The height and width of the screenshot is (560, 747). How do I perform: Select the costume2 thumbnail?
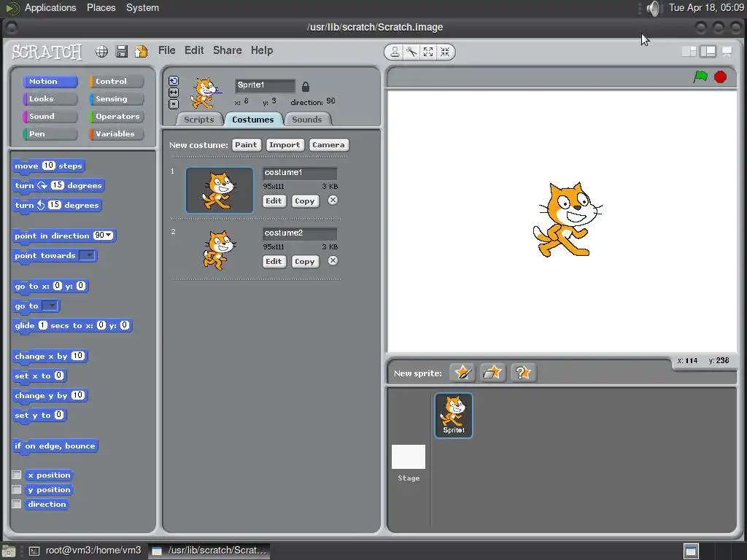point(219,251)
